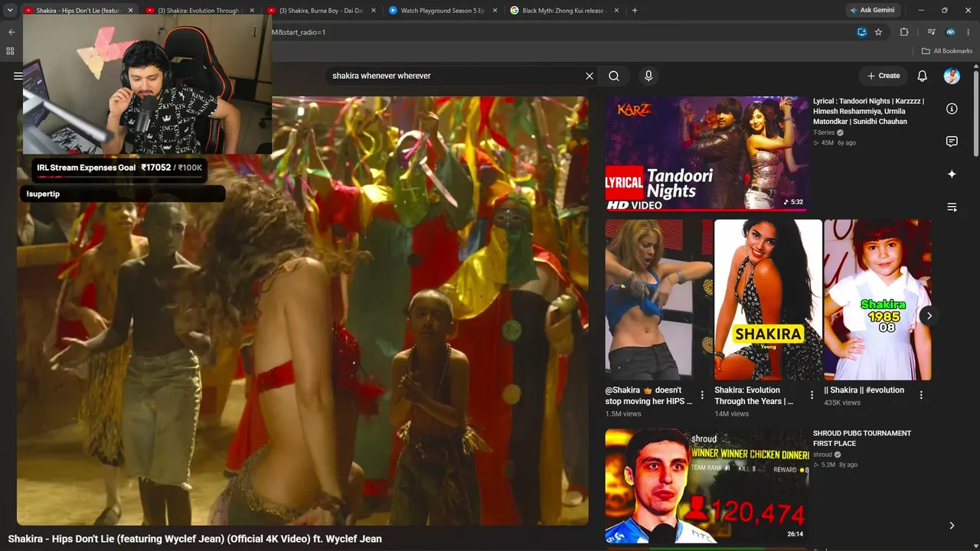Open options for '@Shakira doesn't stop moving' Short
The height and width of the screenshot is (551, 980).
pos(702,396)
